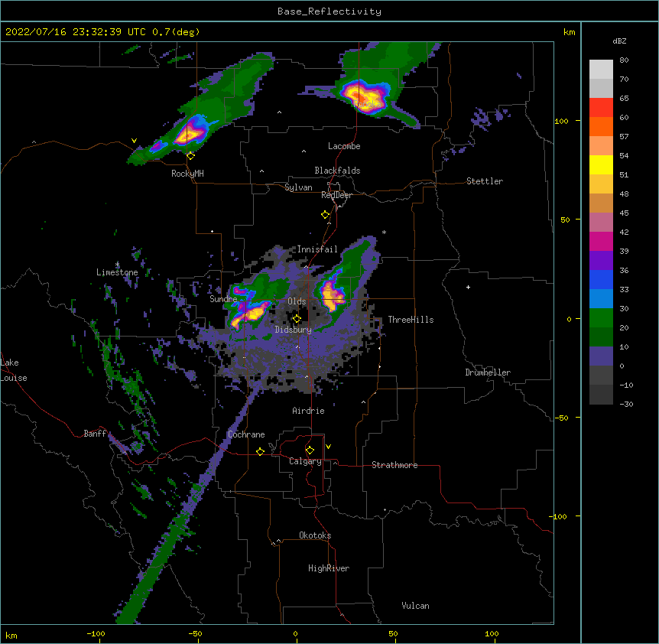
Task: Click the Lake Louise map label
Action: pos(14,370)
